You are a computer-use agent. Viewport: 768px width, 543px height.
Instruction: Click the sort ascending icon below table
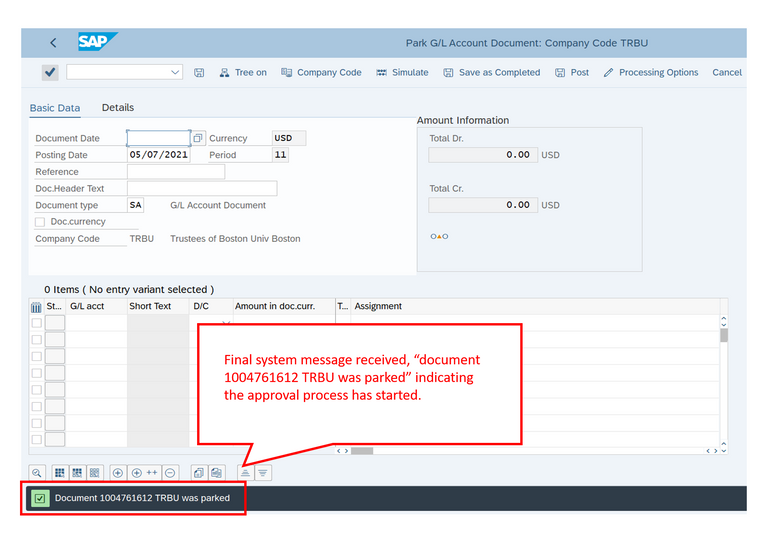point(244,472)
